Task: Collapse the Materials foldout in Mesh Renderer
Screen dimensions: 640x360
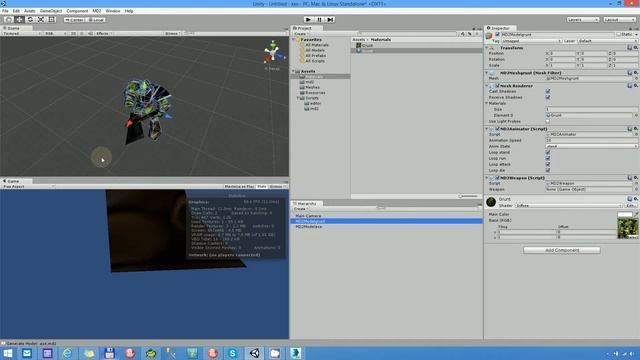Action: tap(487, 103)
